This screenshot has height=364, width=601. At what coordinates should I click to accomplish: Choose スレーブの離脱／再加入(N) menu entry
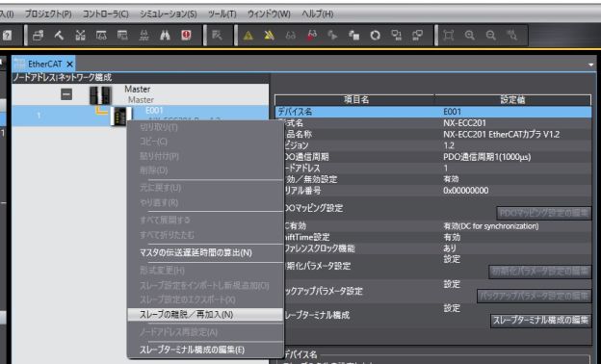coord(205,315)
